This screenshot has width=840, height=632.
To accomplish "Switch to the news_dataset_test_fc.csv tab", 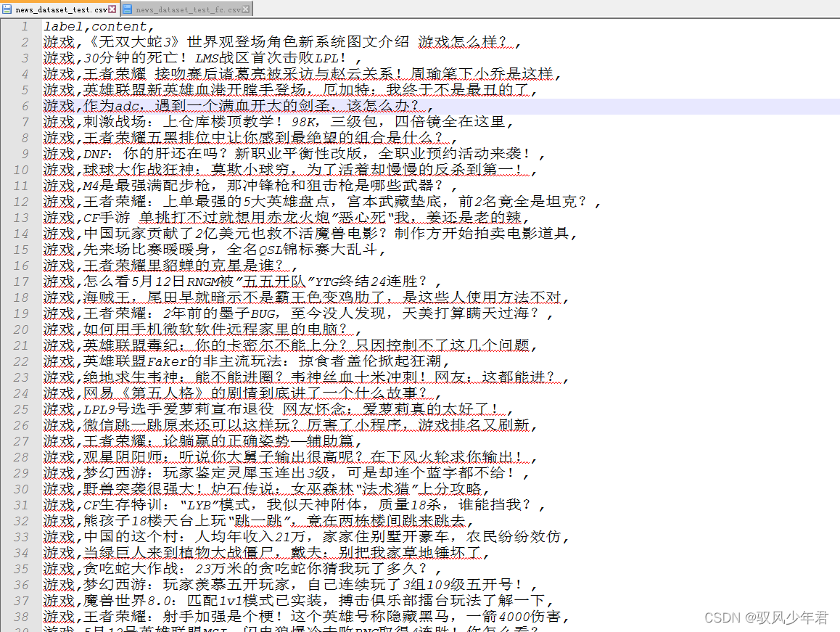I will (x=188, y=9).
